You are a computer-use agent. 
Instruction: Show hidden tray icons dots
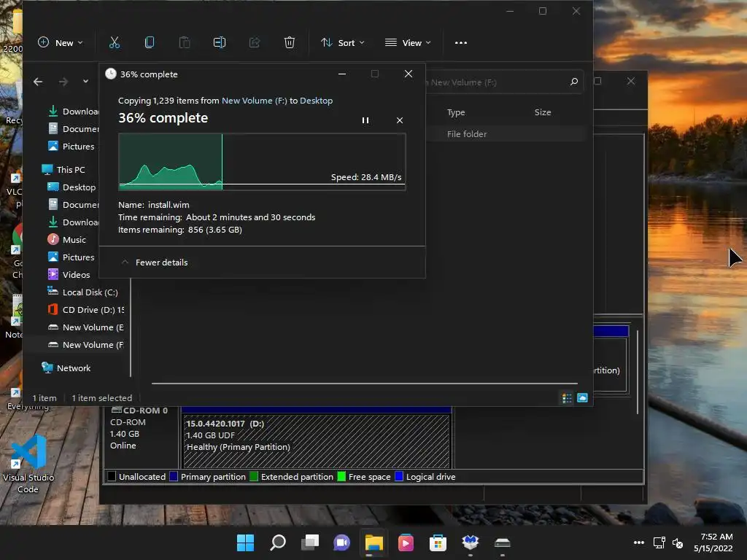click(639, 542)
